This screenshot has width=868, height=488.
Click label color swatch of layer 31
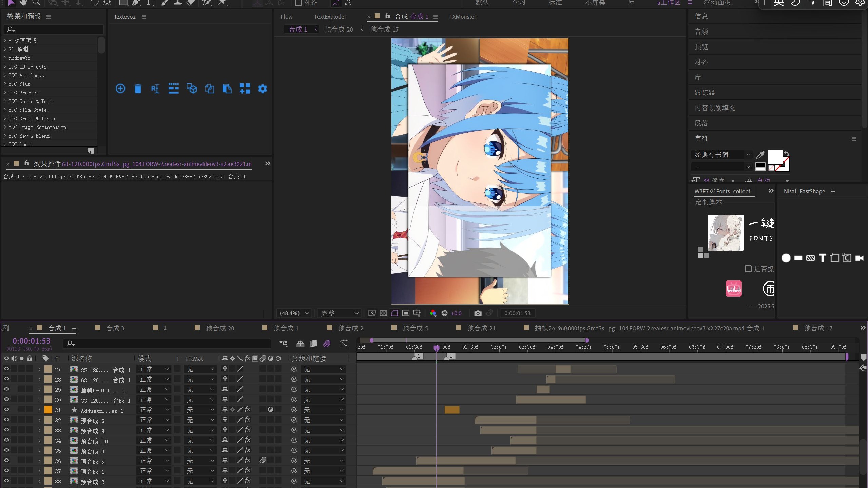[48, 410]
